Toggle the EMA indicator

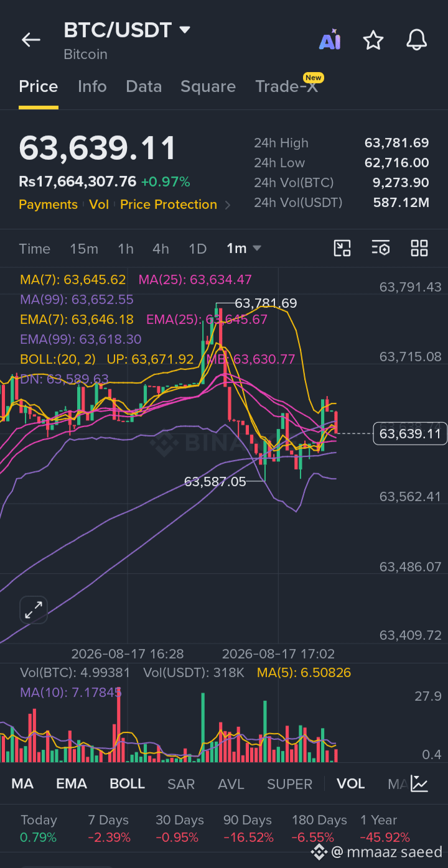72,784
